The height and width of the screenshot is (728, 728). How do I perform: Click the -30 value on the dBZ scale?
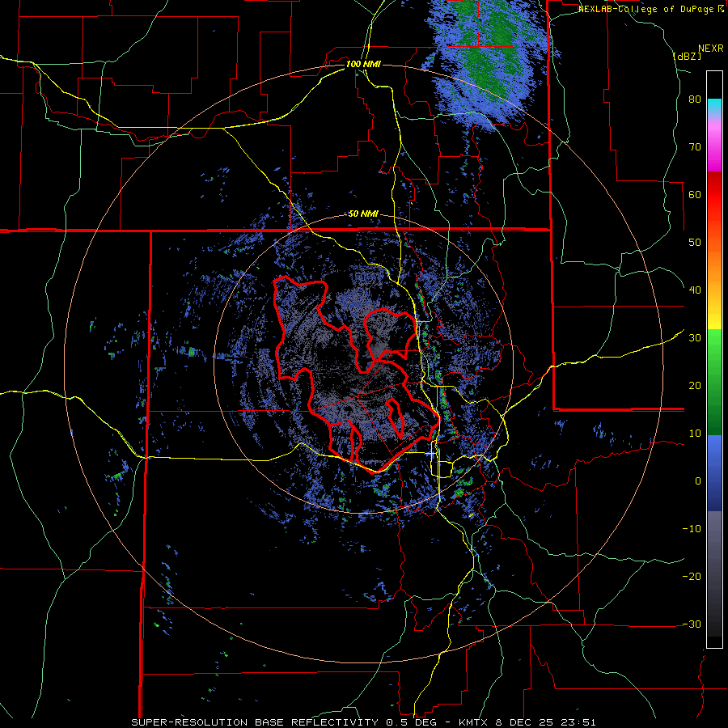tap(692, 624)
